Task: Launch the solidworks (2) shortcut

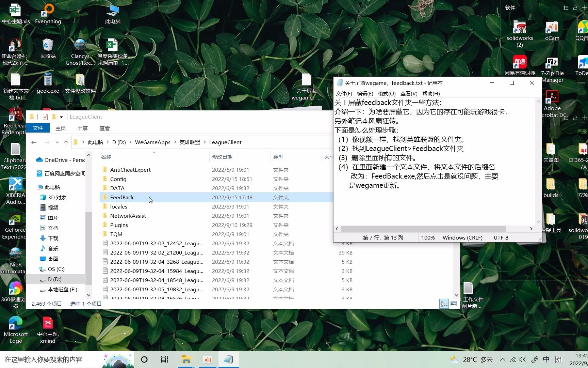Action: coord(520,34)
